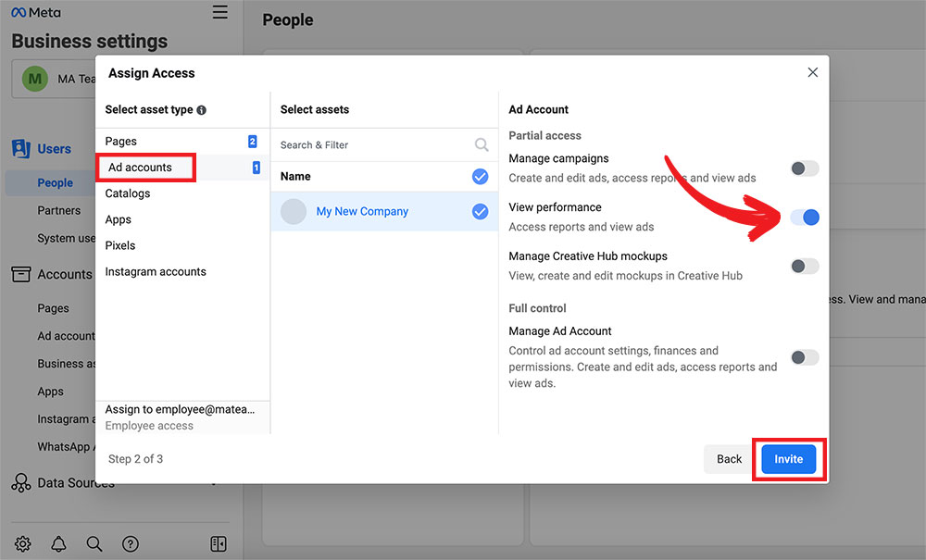Open the help question mark icon
Image resolution: width=926 pixels, height=560 pixels.
[x=131, y=544]
